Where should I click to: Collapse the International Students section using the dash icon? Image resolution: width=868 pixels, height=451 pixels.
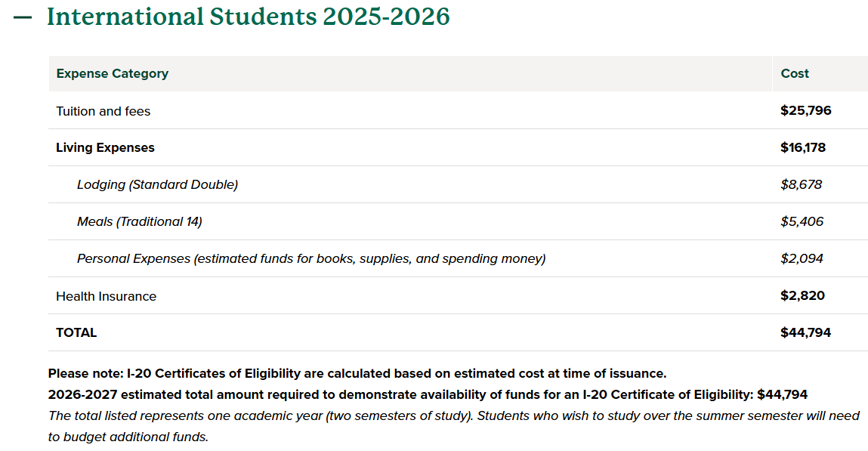(23, 17)
